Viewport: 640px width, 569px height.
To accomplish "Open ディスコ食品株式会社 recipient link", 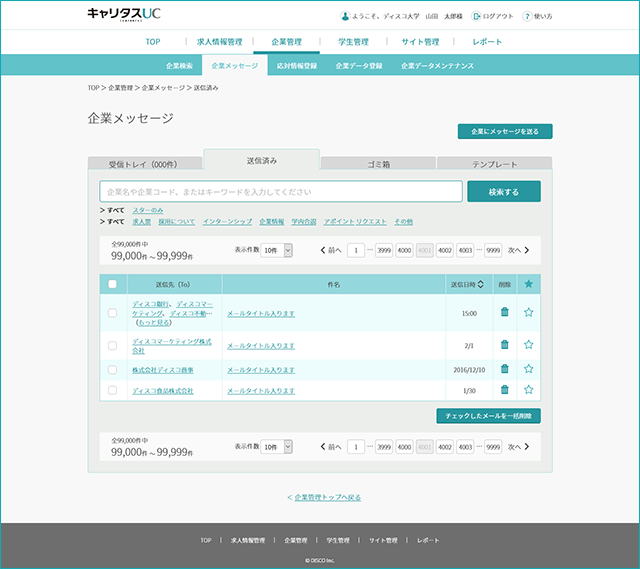I will [162, 391].
